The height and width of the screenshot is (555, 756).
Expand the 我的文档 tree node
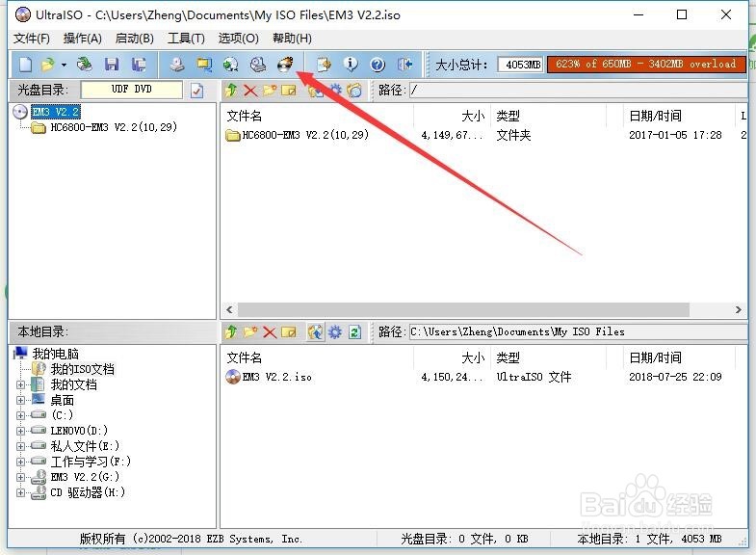pos(20,384)
